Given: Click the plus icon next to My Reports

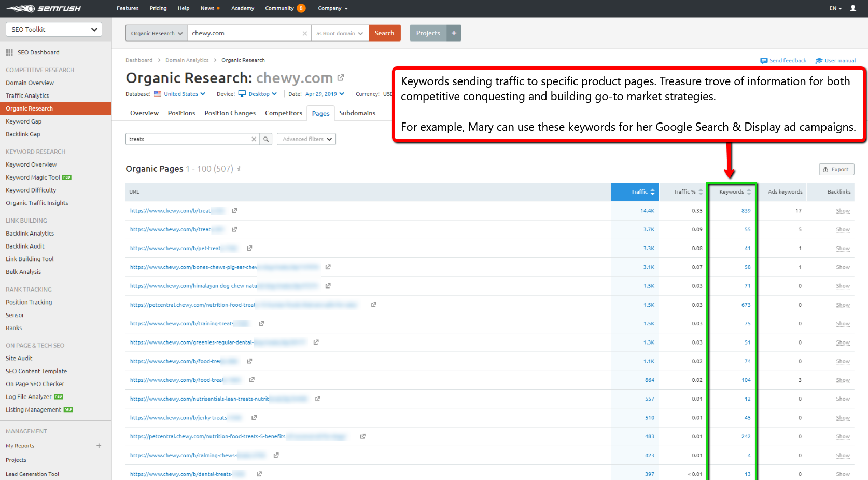Looking at the screenshot, I should [99, 446].
